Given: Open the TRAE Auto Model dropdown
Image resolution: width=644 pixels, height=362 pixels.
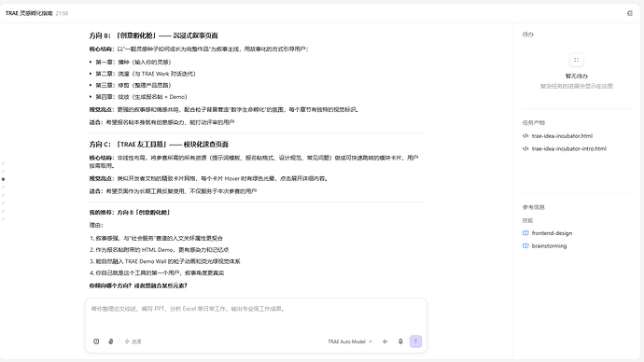Looking at the screenshot, I should click(350, 341).
